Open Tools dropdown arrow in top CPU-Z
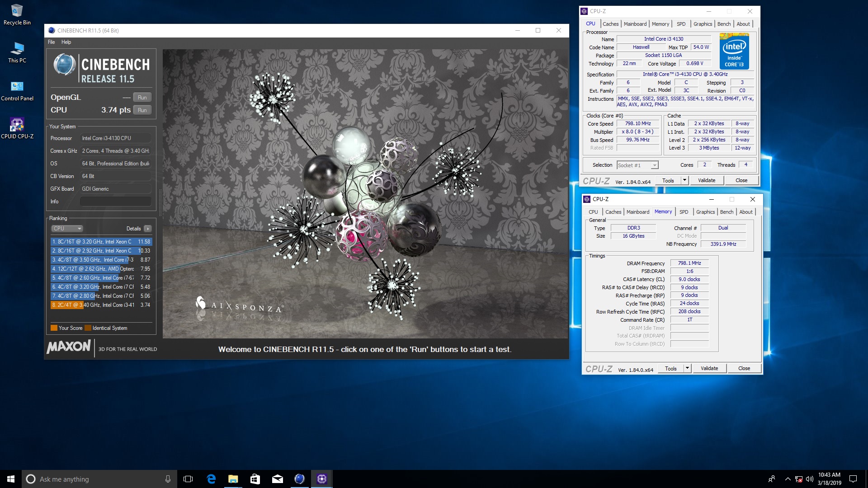Viewport: 868px width, 488px height. pyautogui.click(x=684, y=180)
